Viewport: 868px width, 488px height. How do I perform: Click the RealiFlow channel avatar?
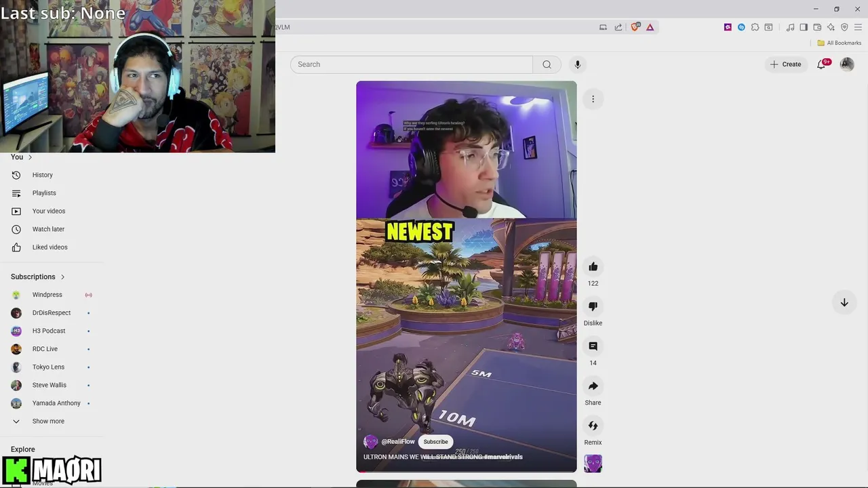[370, 442]
